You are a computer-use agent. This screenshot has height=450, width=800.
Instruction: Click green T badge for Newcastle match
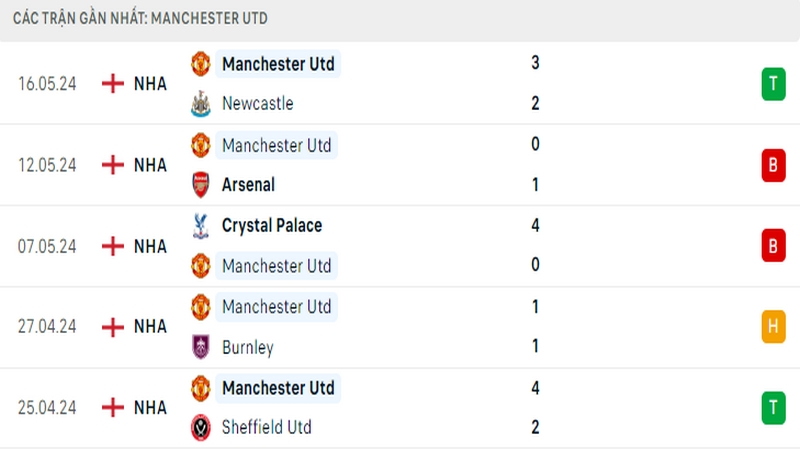click(x=773, y=84)
